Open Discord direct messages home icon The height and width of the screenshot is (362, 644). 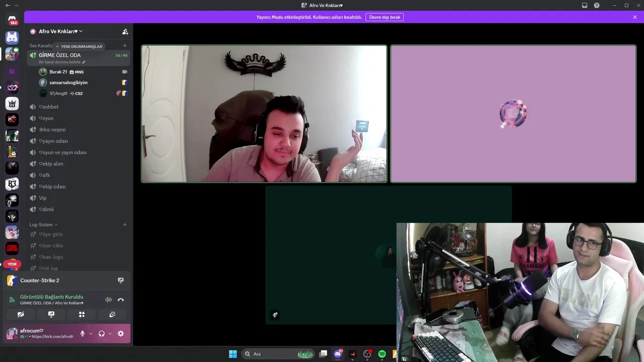coord(12,20)
